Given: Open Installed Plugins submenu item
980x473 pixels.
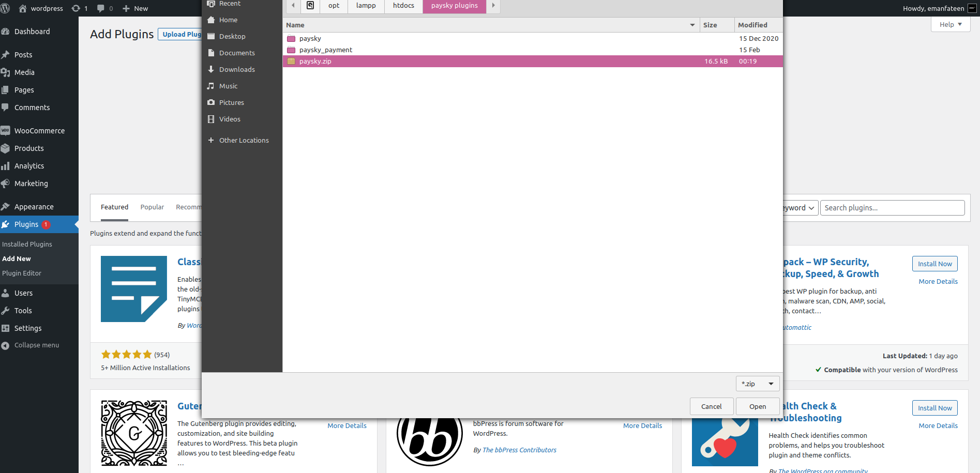Looking at the screenshot, I should pyautogui.click(x=27, y=244).
